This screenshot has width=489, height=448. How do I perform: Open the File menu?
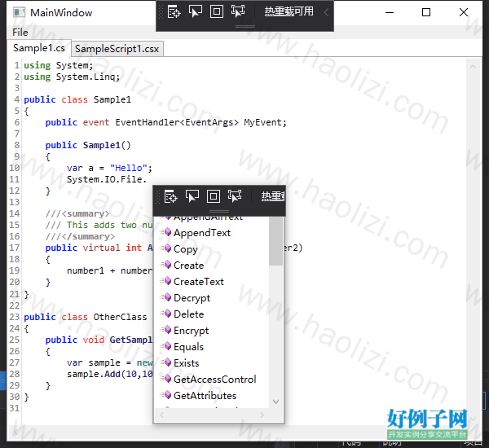pos(20,32)
